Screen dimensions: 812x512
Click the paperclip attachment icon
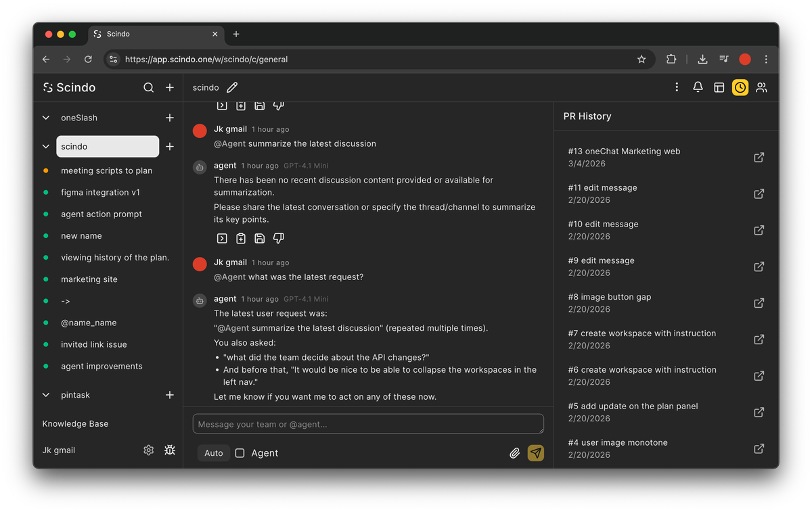514,453
